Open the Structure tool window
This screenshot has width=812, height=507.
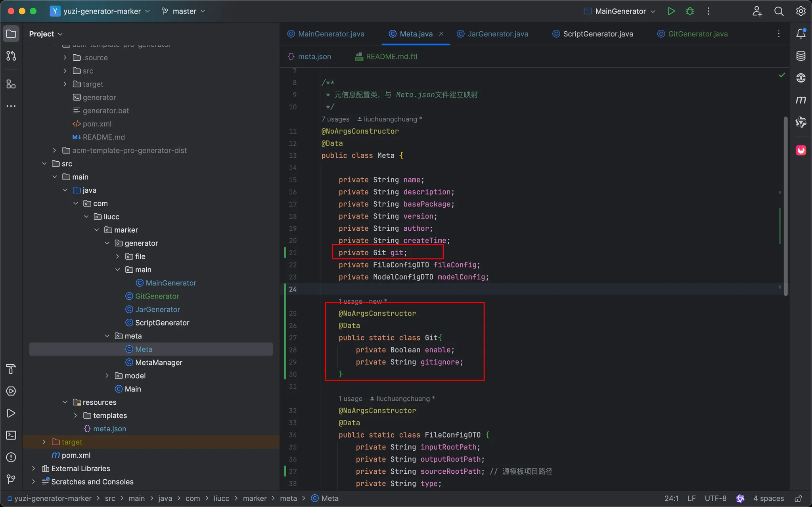(x=11, y=84)
